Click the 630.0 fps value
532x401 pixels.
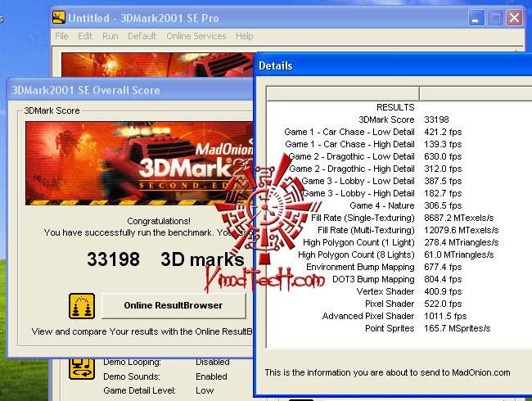443,156
